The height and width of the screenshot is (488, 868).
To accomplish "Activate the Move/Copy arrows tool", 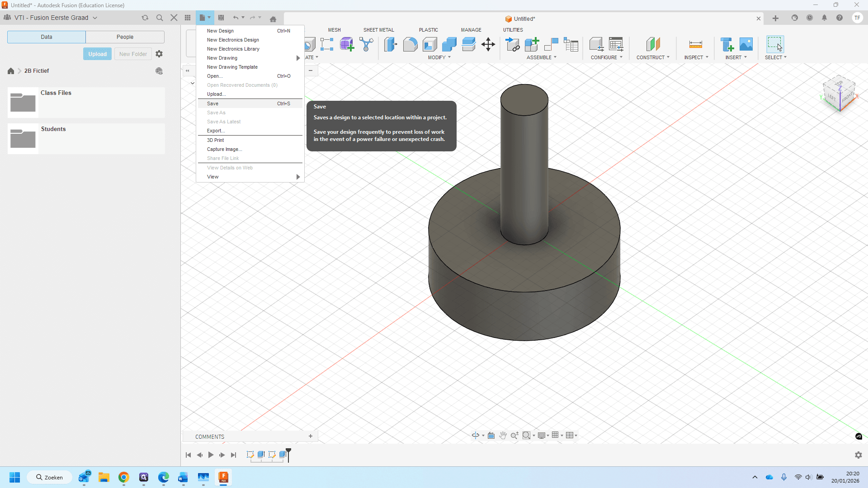I will click(x=488, y=44).
